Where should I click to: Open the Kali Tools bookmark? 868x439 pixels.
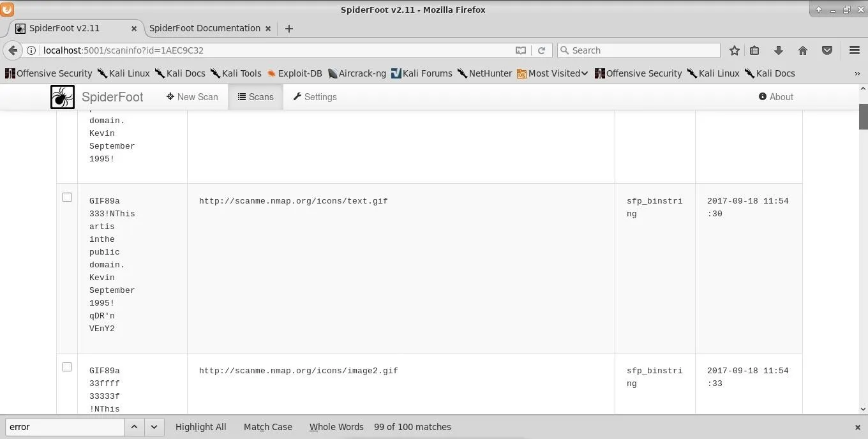point(236,73)
